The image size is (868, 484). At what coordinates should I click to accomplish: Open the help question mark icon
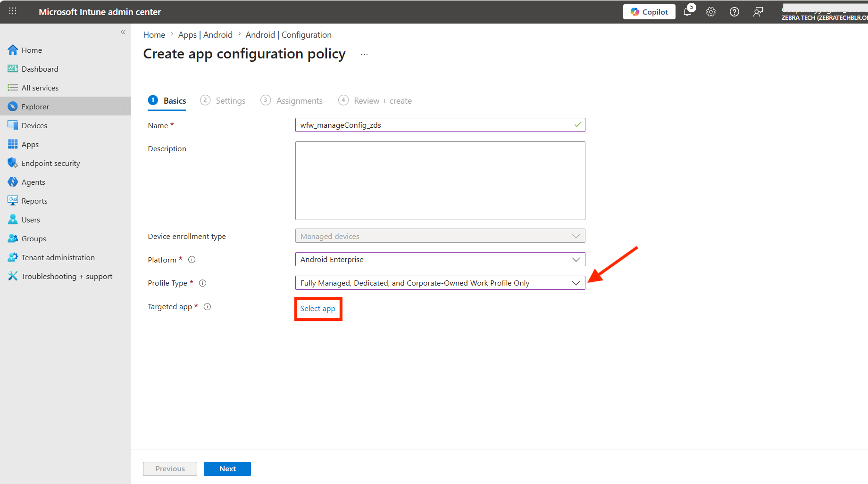(734, 12)
